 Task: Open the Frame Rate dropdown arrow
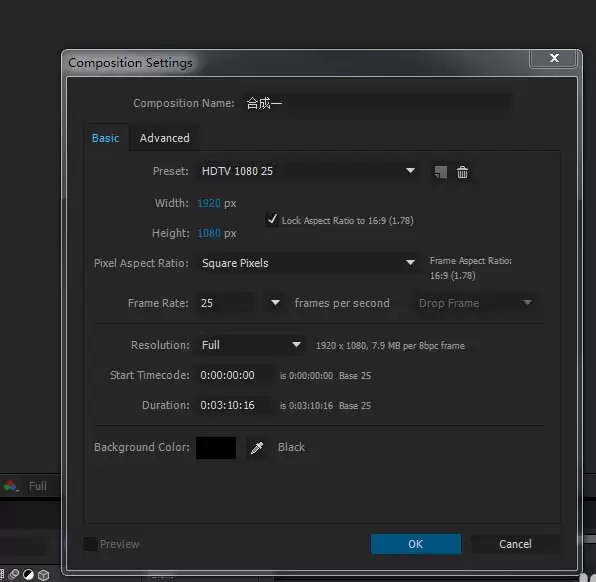click(275, 303)
